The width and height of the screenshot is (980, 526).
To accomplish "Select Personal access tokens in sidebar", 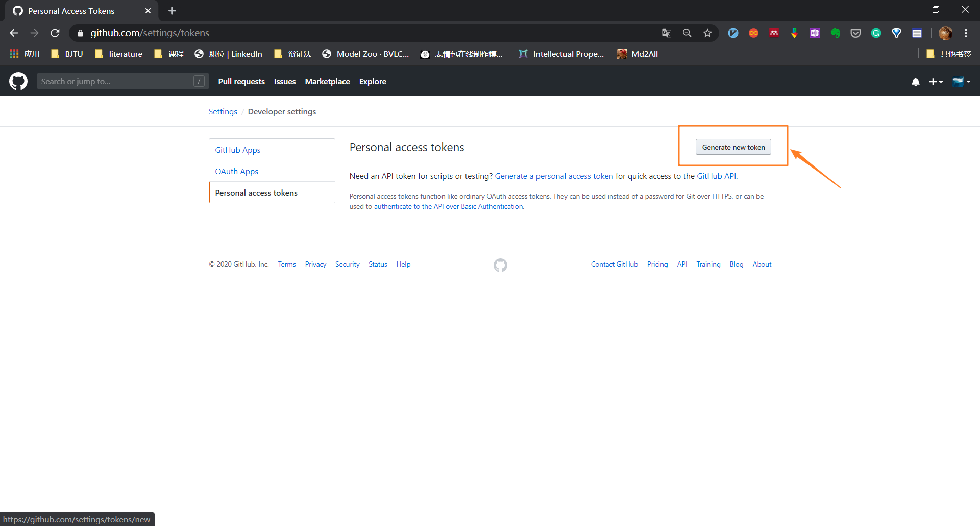I will point(272,193).
